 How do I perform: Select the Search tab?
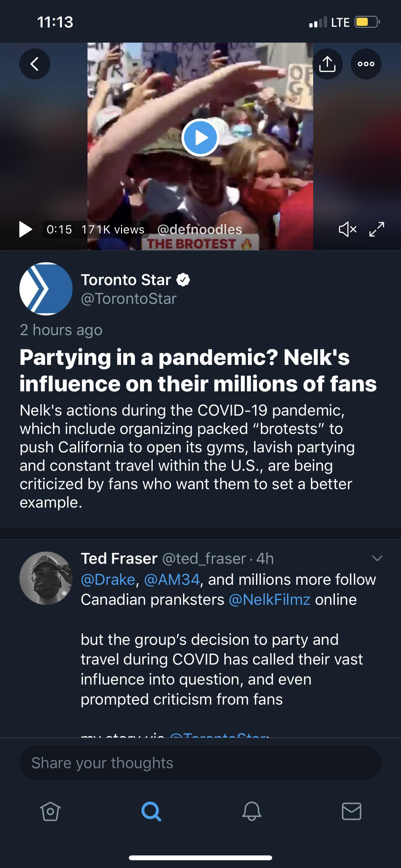(152, 811)
